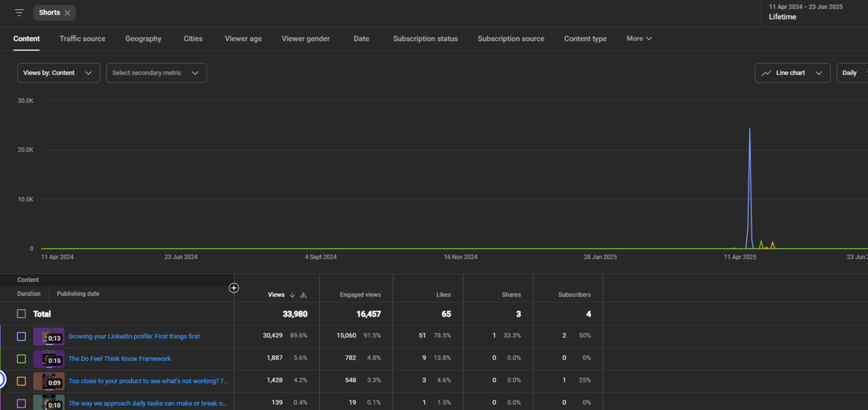Open the Too close to your product link
This screenshot has height=410, width=868.
pos(148,381)
